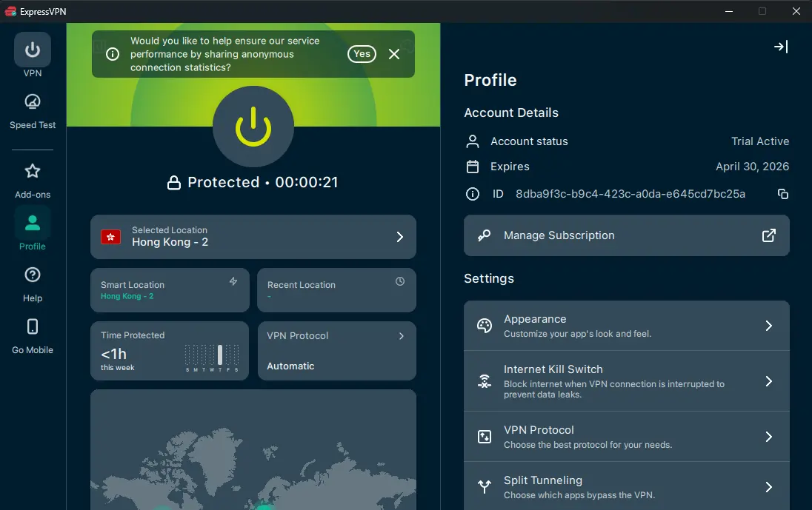
Task: Click the world map panel
Action: coord(253,449)
